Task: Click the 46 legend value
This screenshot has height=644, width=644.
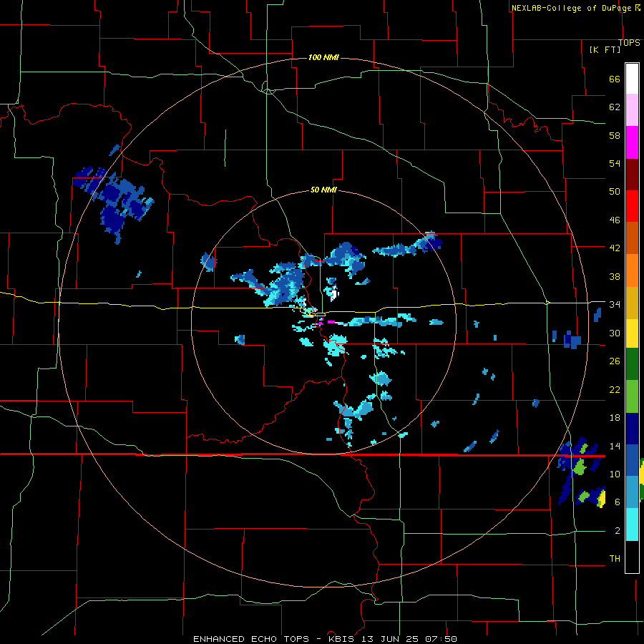Action: (615, 220)
